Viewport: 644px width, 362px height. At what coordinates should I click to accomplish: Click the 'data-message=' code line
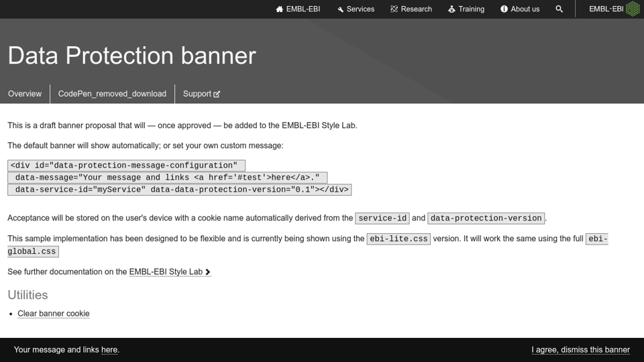coord(168,178)
